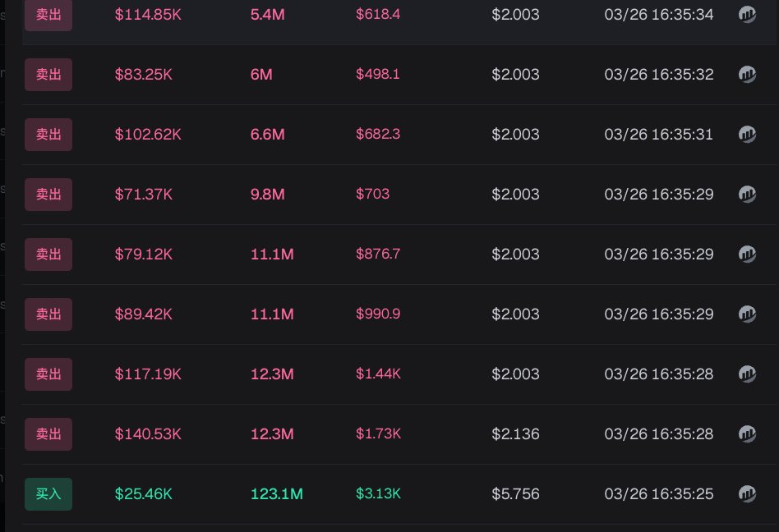Image resolution: width=779 pixels, height=532 pixels.
Task: Open chart icon for the $140.53K row
Action: coord(747,433)
